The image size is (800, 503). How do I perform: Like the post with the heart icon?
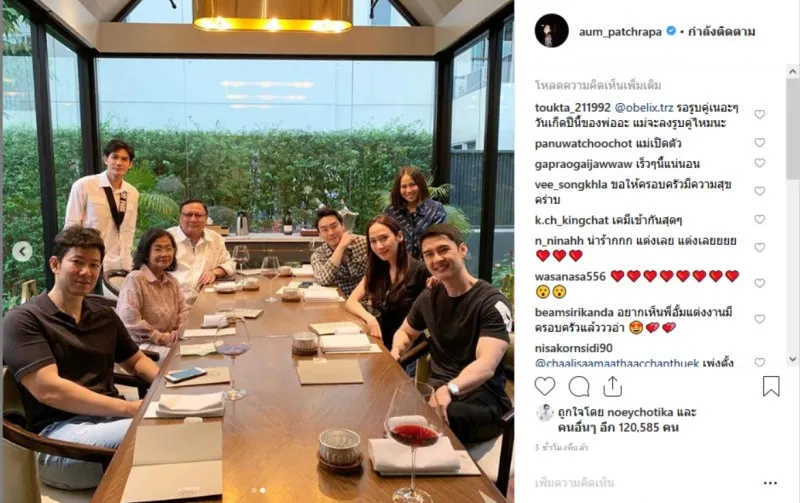tap(544, 387)
